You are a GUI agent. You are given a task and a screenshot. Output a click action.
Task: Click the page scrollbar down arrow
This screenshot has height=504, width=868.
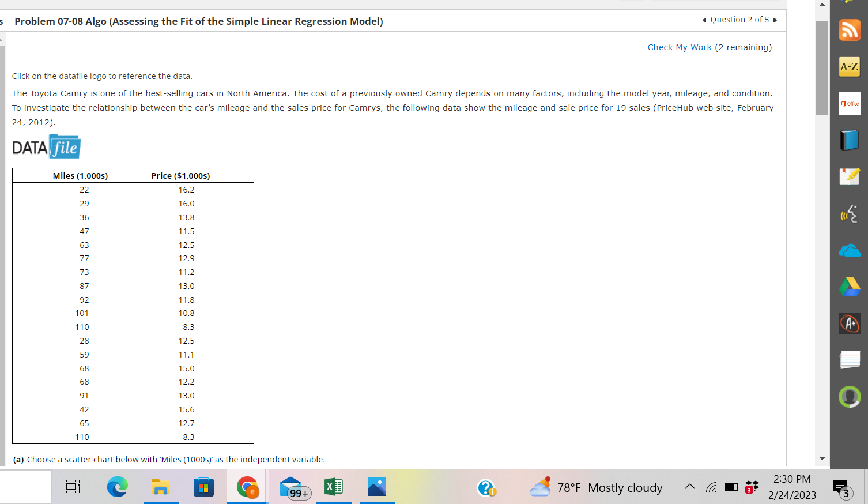point(822,458)
